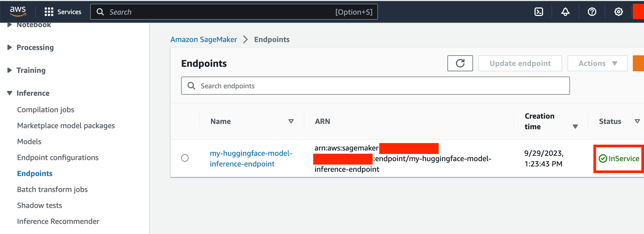Click the ARN column header

tap(322, 121)
